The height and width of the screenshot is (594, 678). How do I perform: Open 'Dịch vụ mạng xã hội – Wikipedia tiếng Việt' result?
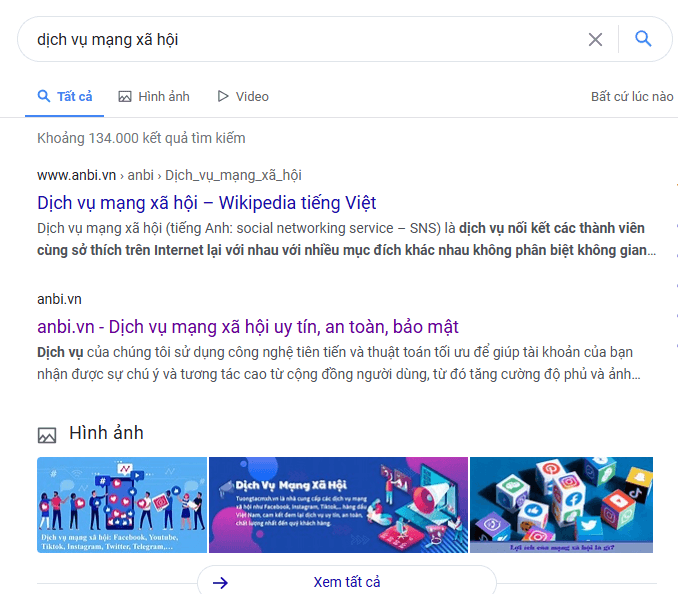click(x=207, y=203)
